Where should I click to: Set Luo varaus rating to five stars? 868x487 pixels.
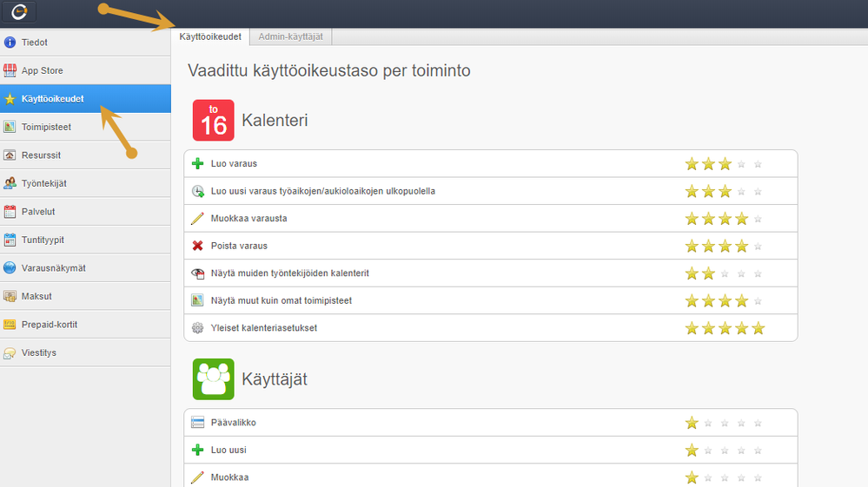[x=758, y=164]
